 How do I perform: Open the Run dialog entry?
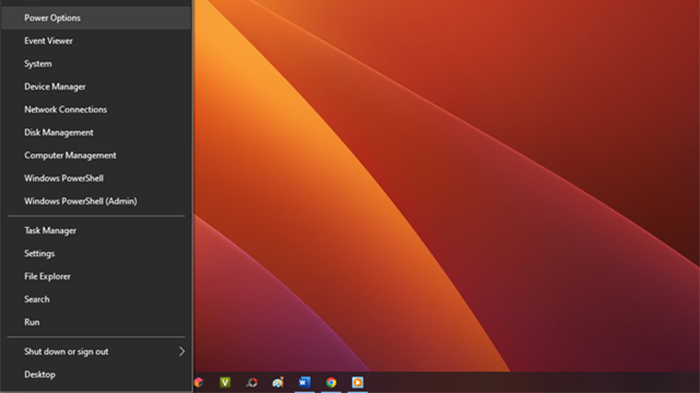(96, 322)
